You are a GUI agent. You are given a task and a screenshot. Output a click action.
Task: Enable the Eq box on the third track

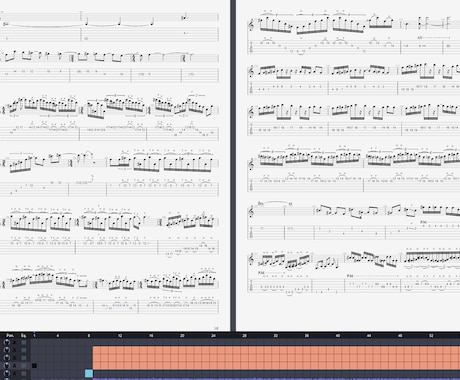point(24,358)
